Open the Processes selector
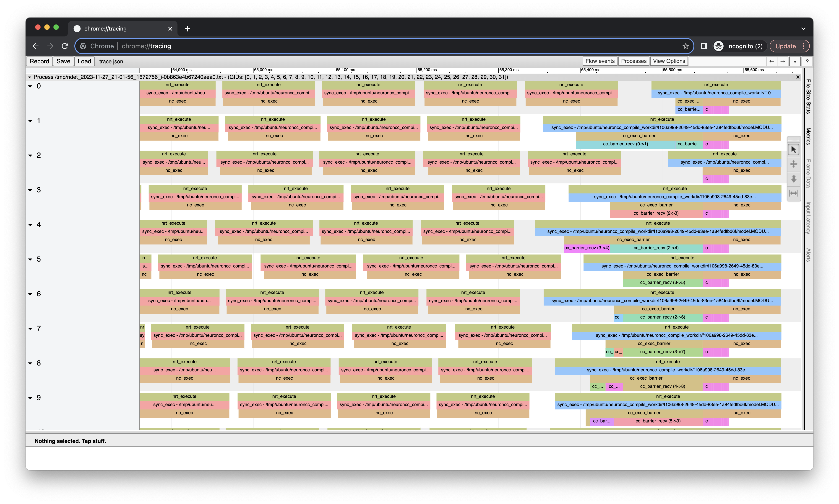The height and width of the screenshot is (504, 839). 633,61
